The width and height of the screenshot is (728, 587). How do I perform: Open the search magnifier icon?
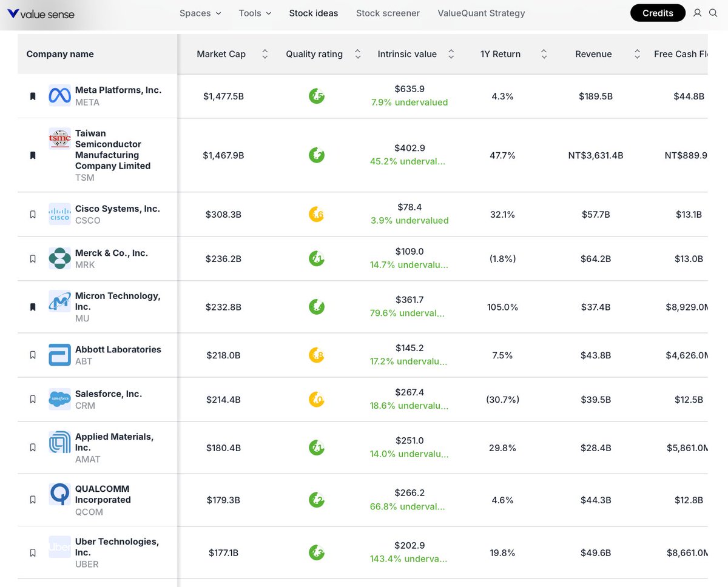point(713,13)
